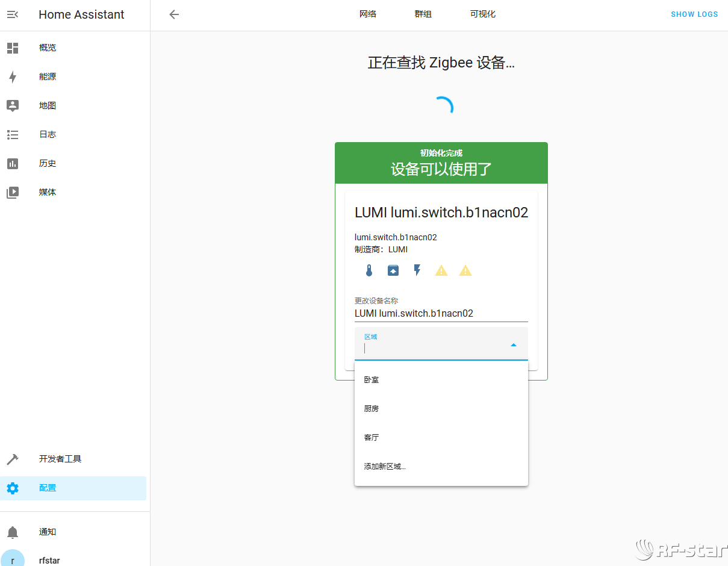The height and width of the screenshot is (566, 728).
Task: Click the 媒体 sidebar label
Action: point(48,193)
